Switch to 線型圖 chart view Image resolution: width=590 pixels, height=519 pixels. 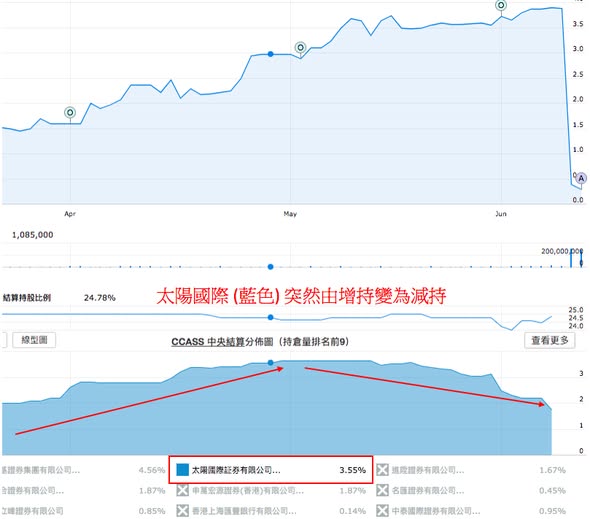coord(34,340)
